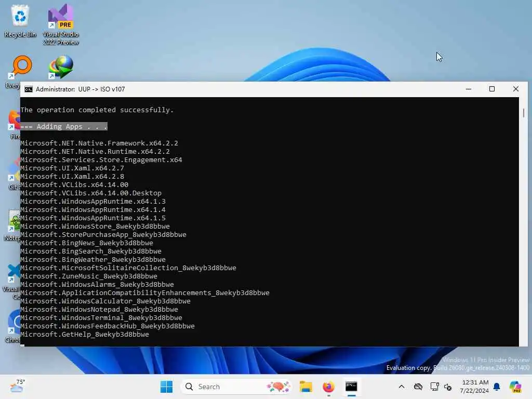Click Microsoft.GetHelp_8wekyb3d8bbwe line
The height and width of the screenshot is (399, 532).
[85, 334]
